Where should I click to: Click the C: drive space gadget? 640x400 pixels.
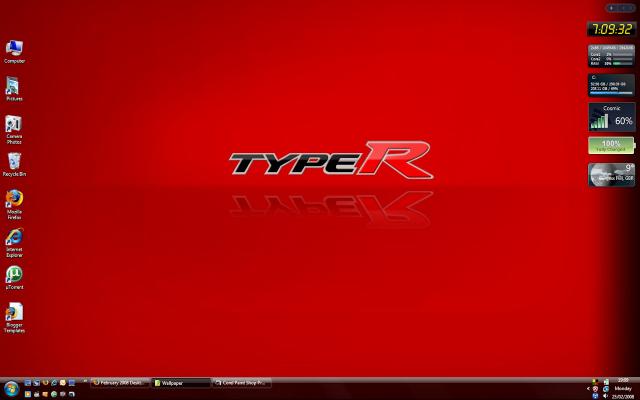pyautogui.click(x=611, y=85)
